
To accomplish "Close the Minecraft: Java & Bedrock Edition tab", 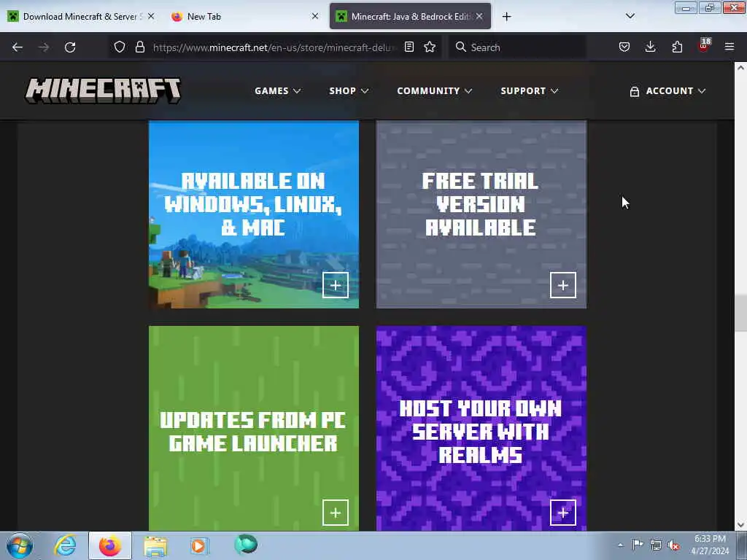I will pos(479,16).
